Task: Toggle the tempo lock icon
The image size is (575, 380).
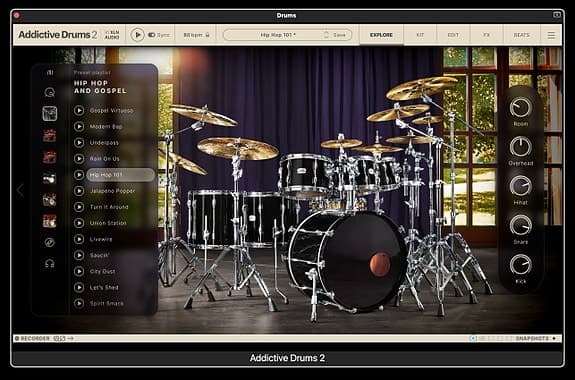Action: pyautogui.click(x=208, y=35)
